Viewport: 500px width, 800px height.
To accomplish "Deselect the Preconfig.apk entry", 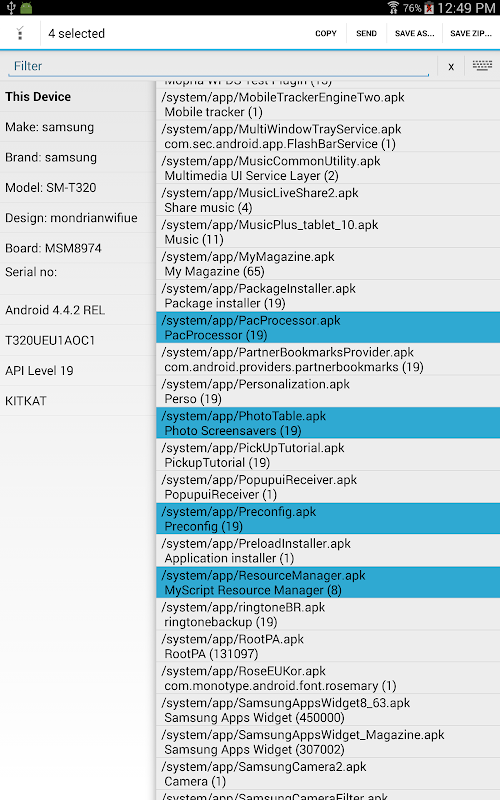I will (x=328, y=518).
